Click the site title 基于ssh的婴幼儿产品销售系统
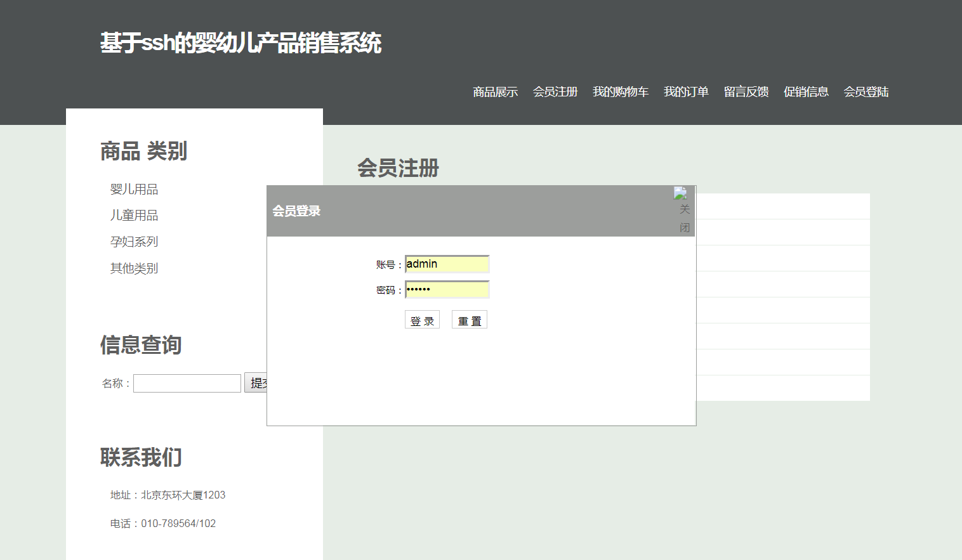Screen dimensions: 962x560 pos(240,43)
